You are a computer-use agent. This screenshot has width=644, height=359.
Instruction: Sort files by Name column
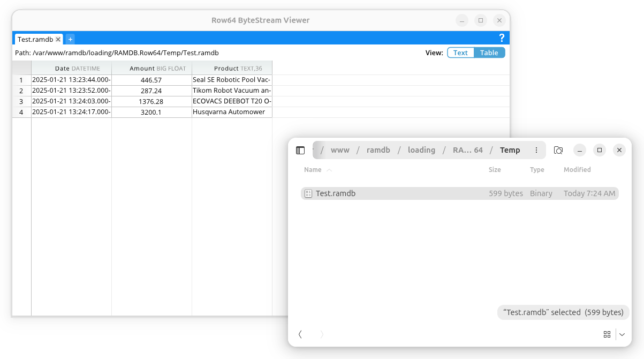313,170
